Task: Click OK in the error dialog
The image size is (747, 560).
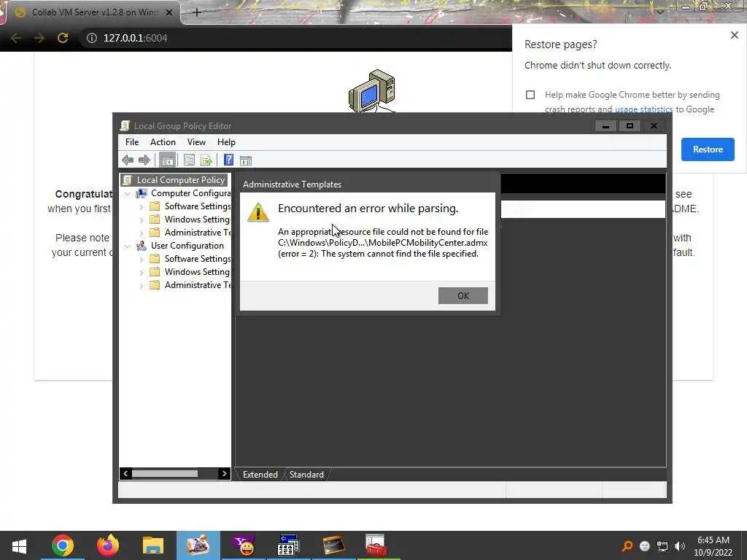Action: (x=463, y=295)
